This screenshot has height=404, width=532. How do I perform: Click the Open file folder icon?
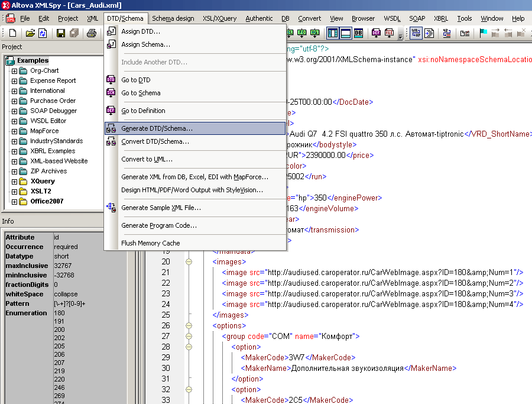pos(30,33)
